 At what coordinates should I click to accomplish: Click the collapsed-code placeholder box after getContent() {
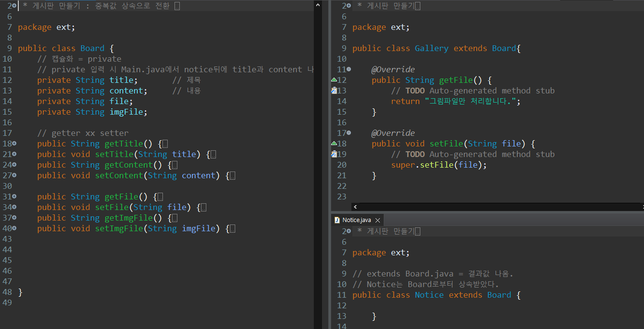[174, 165]
